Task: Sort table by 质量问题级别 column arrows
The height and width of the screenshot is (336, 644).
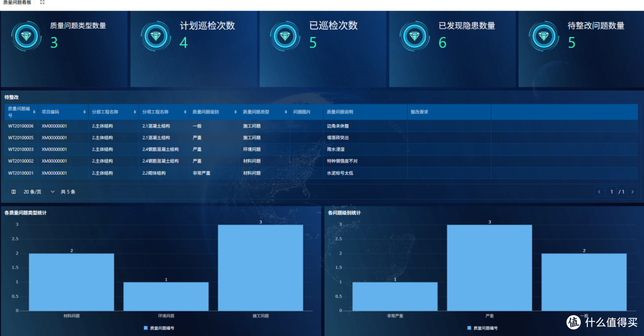Action: coord(236,112)
